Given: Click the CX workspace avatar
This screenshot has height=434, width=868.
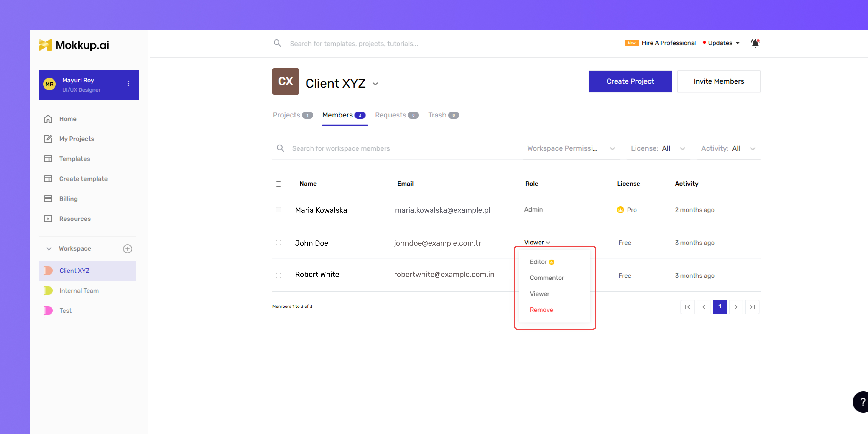Looking at the screenshot, I should (x=285, y=81).
